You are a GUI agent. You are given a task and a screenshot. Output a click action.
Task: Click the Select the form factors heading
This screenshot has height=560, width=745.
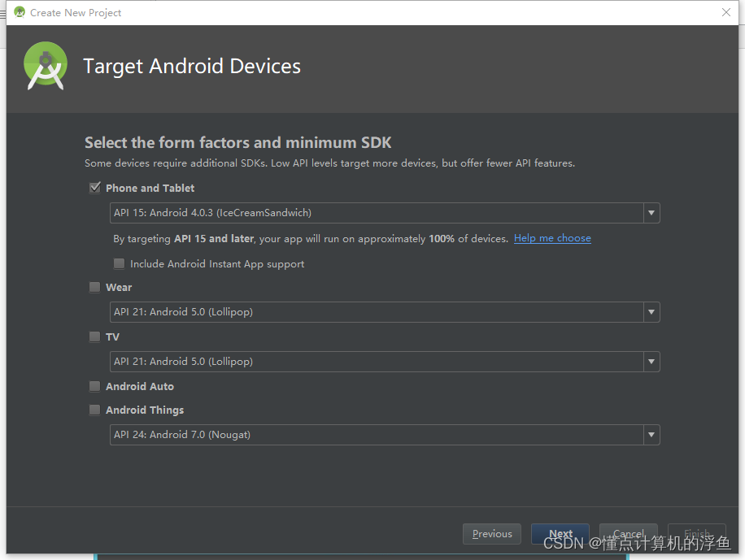(x=238, y=142)
